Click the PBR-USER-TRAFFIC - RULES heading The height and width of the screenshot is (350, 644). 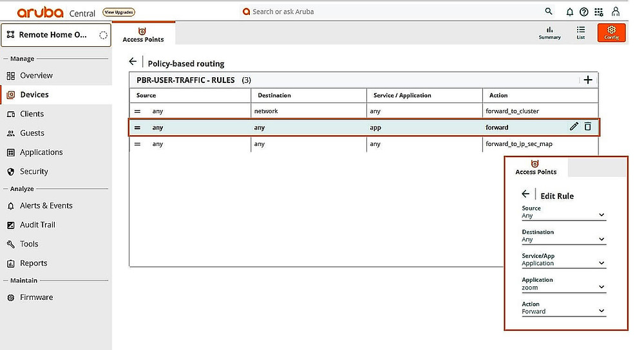click(x=185, y=80)
